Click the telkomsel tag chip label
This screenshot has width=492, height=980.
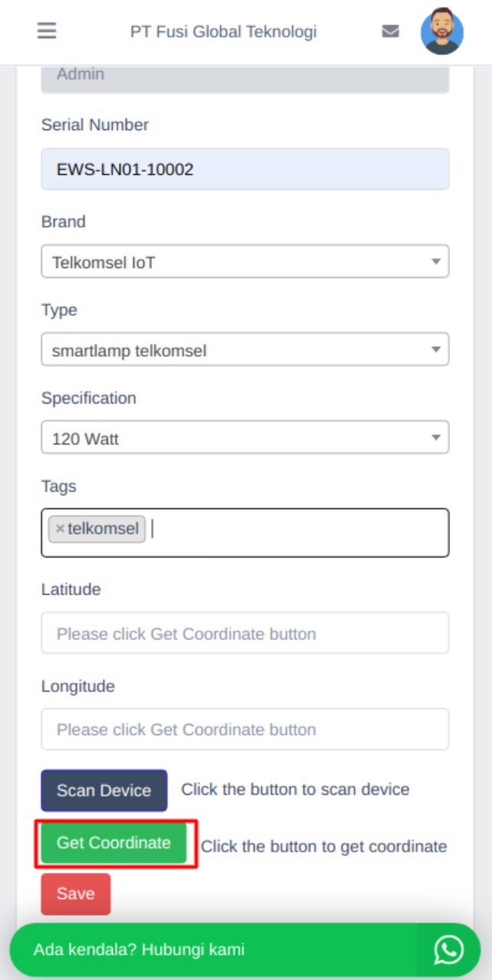tap(103, 529)
